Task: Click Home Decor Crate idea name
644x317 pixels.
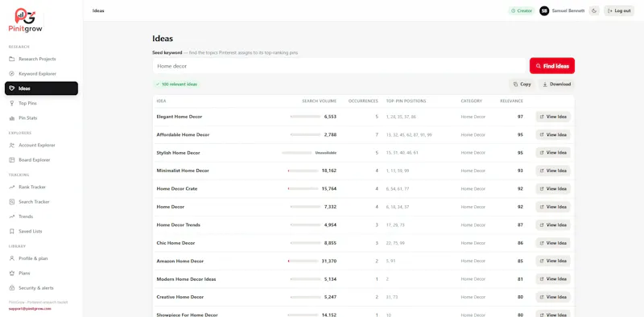Action: [x=177, y=188]
